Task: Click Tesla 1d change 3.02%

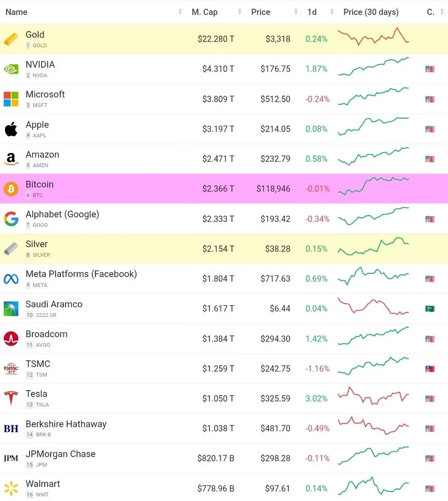Action: pyautogui.click(x=316, y=399)
